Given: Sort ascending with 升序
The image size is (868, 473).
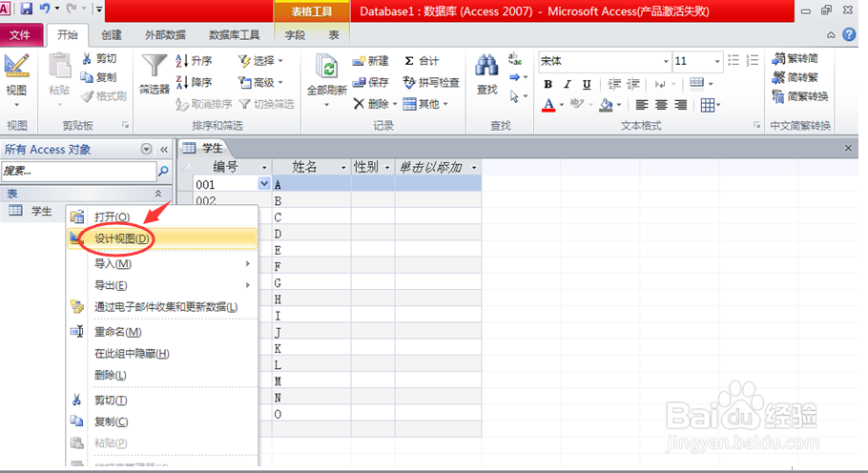Looking at the screenshot, I should [x=194, y=60].
